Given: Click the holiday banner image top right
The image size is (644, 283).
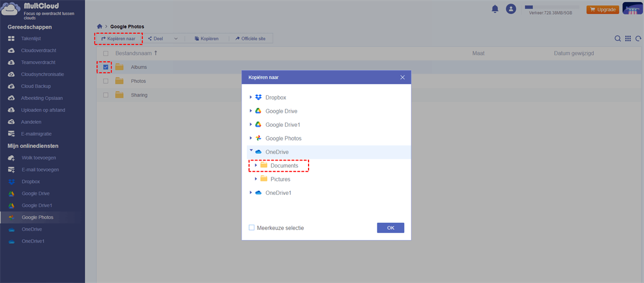Looking at the screenshot, I should coord(633,9).
